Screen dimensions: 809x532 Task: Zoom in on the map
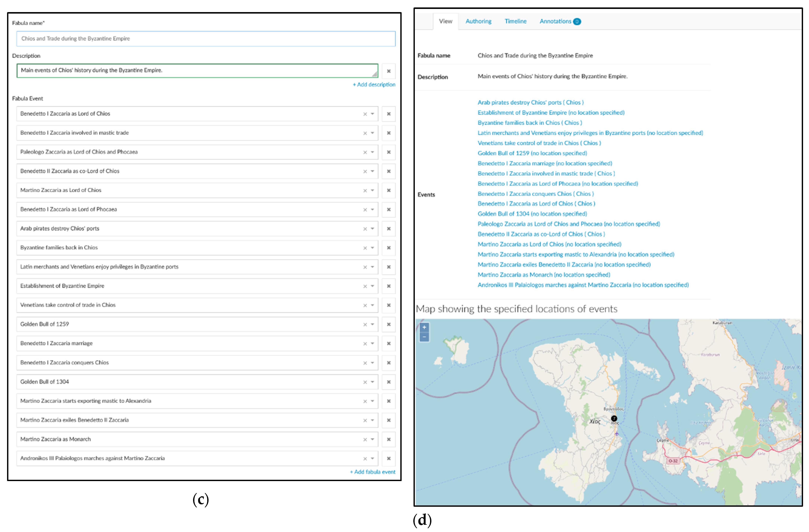point(424,327)
